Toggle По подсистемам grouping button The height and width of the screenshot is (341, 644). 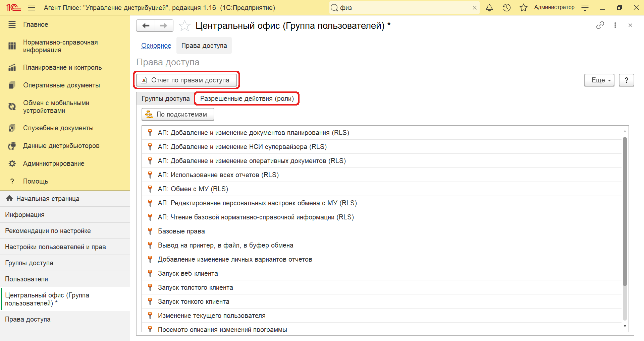coord(178,114)
